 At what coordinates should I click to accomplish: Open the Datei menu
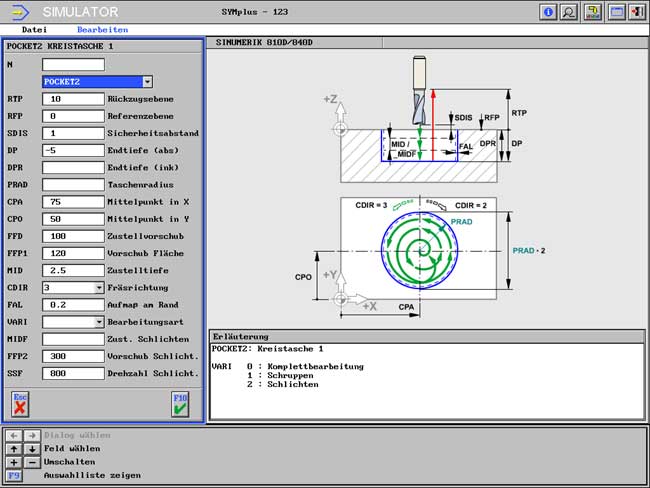34,30
